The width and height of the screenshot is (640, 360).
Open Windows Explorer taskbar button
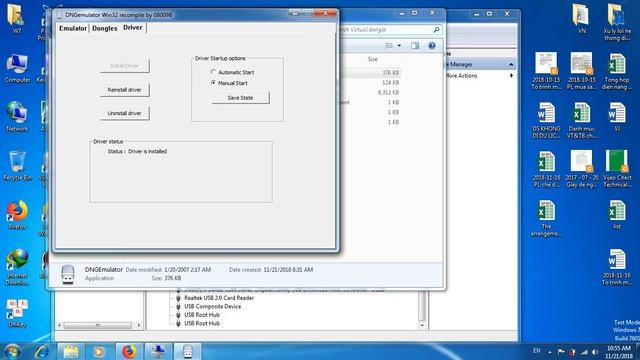71,351
